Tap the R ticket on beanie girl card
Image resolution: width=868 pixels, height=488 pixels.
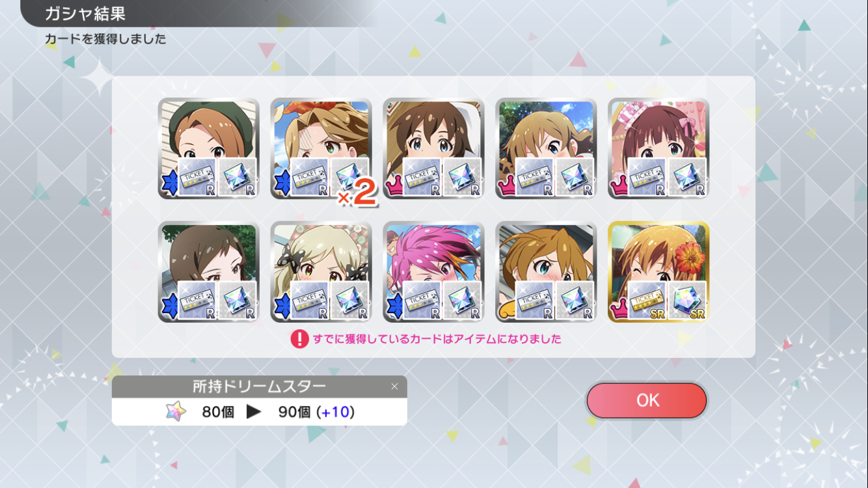(197, 177)
